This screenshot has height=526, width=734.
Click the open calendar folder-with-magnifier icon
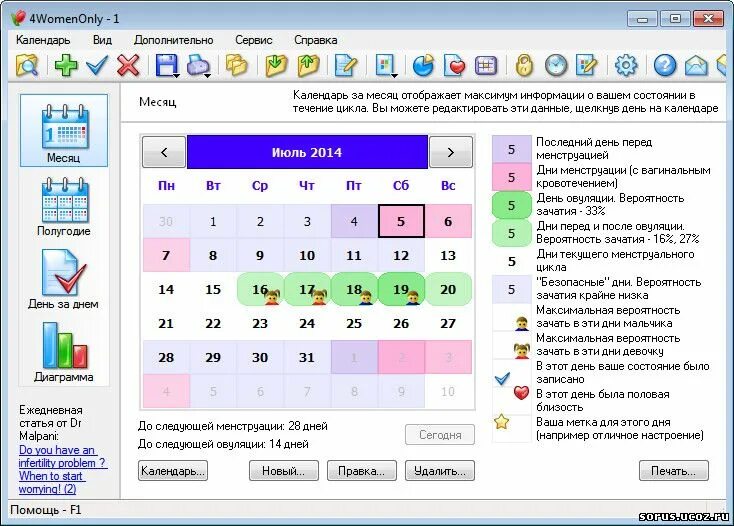coord(27,65)
